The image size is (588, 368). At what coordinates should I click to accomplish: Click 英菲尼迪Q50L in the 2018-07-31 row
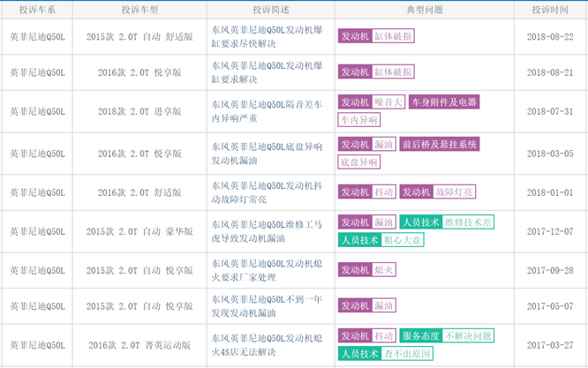(x=37, y=111)
